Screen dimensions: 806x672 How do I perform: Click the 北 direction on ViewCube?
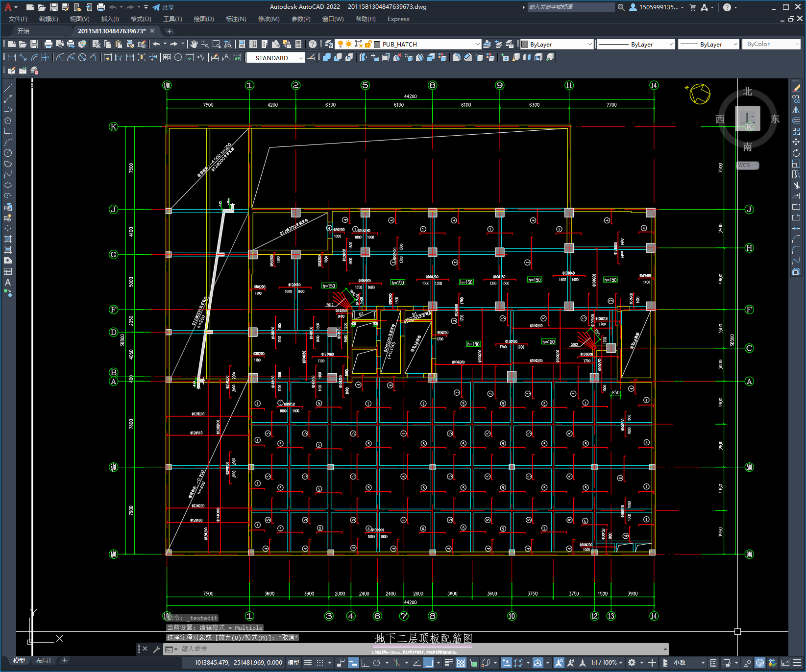tap(747, 92)
